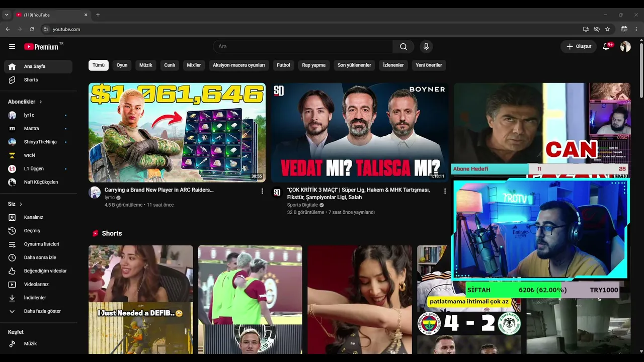
Task: Open the browser tab search dropdown
Action: pos(7,15)
